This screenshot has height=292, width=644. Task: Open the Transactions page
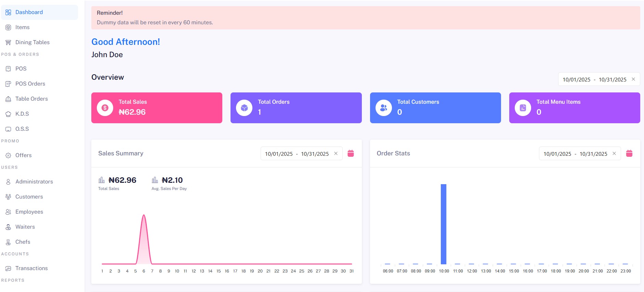[x=31, y=268]
